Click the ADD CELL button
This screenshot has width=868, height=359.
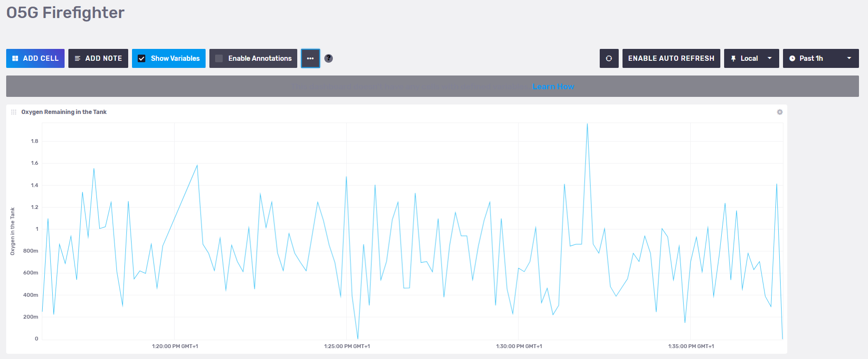[35, 58]
